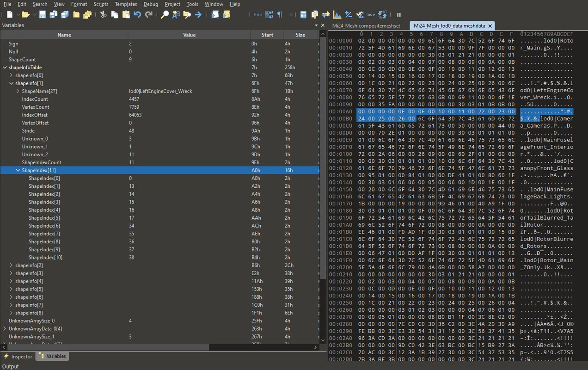
Task: Open Find with the magnifier icon
Action: coord(165,15)
